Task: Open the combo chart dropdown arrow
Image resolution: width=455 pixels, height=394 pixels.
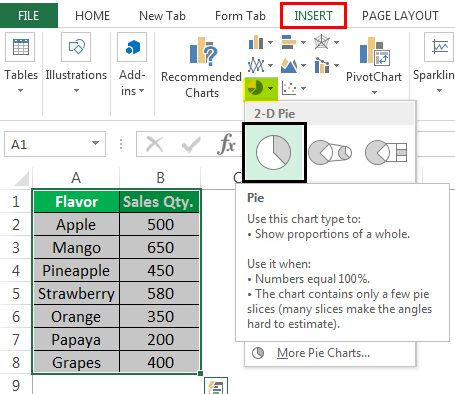Action: point(337,65)
